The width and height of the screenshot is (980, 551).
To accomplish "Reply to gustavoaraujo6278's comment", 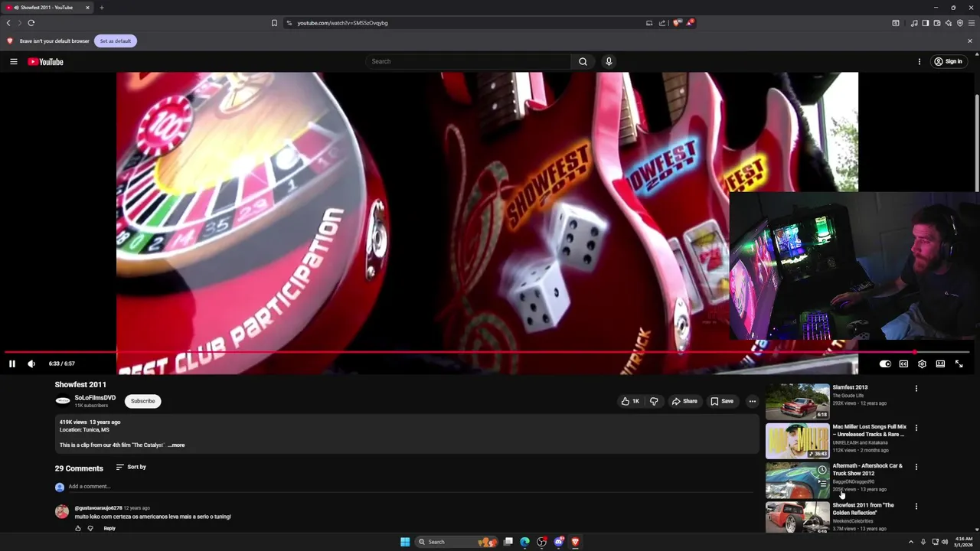I will [109, 528].
